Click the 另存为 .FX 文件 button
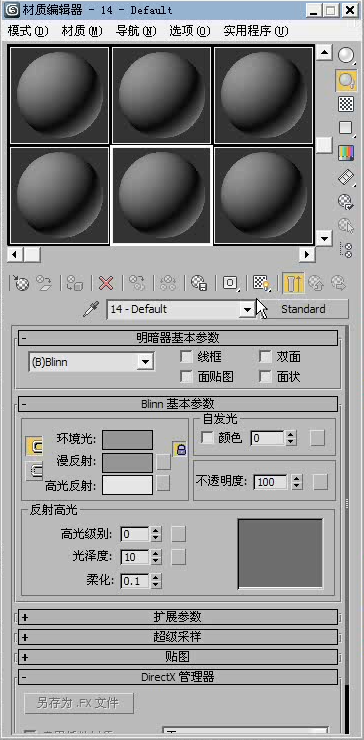The height and width of the screenshot is (740, 364). [x=79, y=703]
